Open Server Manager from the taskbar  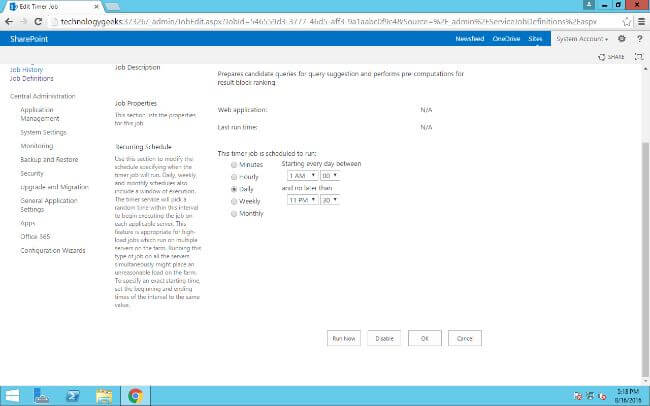(x=41, y=396)
